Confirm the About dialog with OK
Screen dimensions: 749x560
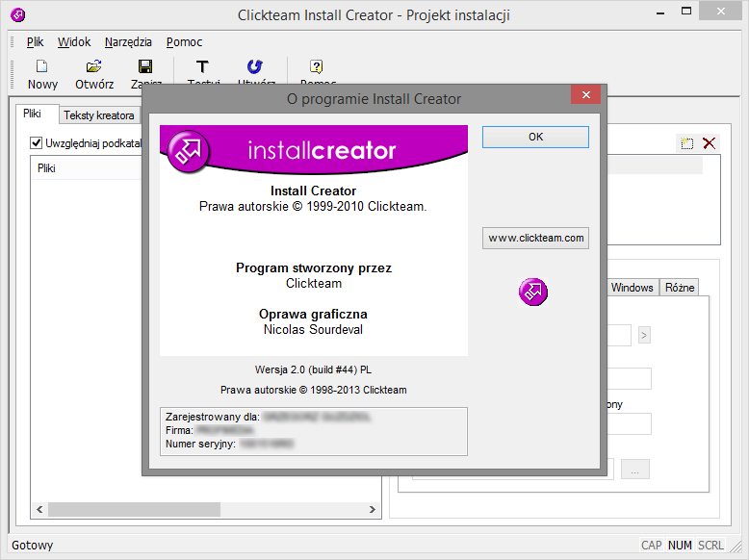535,137
